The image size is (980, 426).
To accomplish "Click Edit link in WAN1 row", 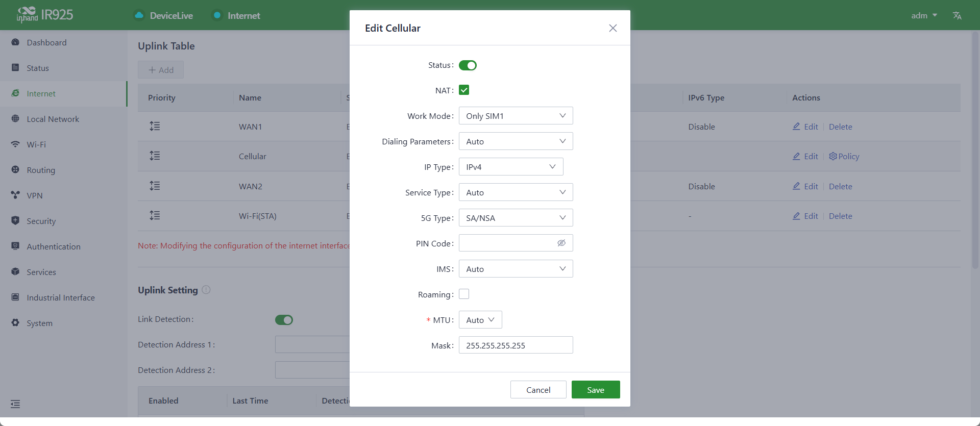I will pos(805,127).
